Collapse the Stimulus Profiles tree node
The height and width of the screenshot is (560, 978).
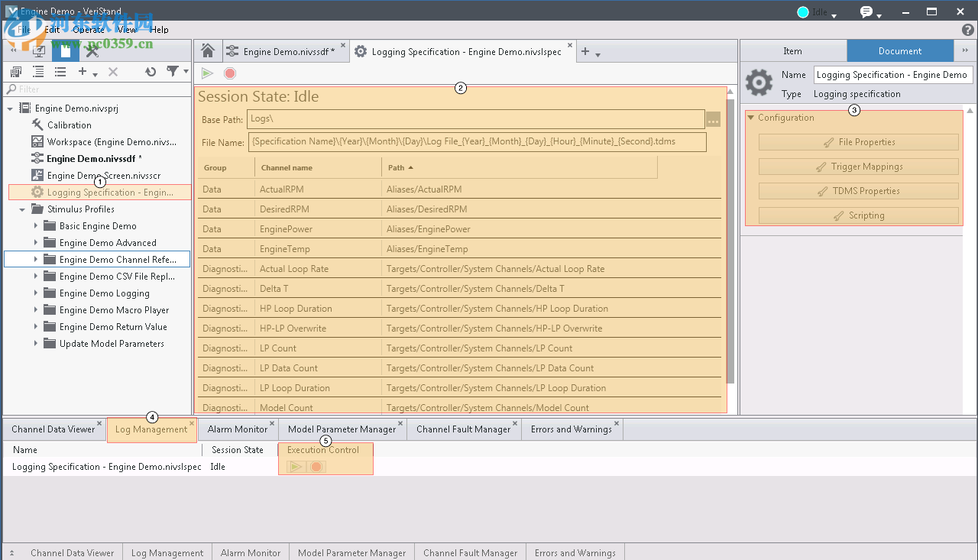(22, 209)
